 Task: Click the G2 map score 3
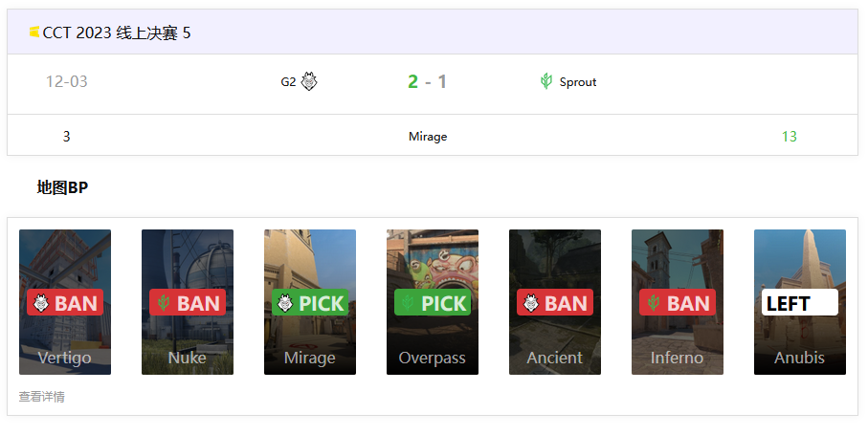pos(66,137)
